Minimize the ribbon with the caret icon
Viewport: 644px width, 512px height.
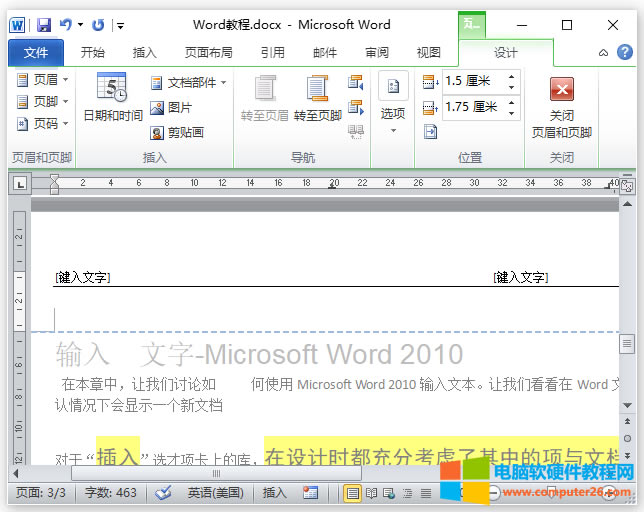tap(603, 53)
